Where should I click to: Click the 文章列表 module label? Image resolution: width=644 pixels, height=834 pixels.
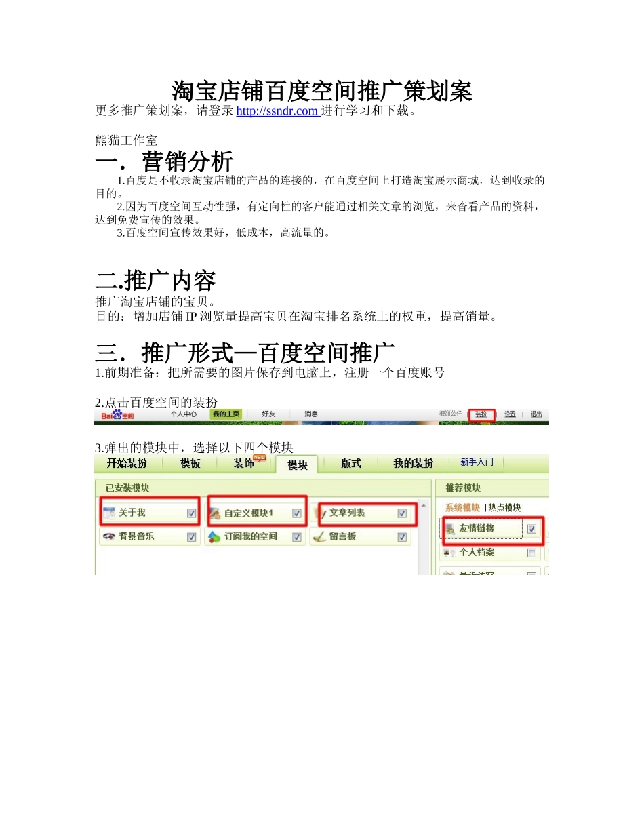(347, 513)
